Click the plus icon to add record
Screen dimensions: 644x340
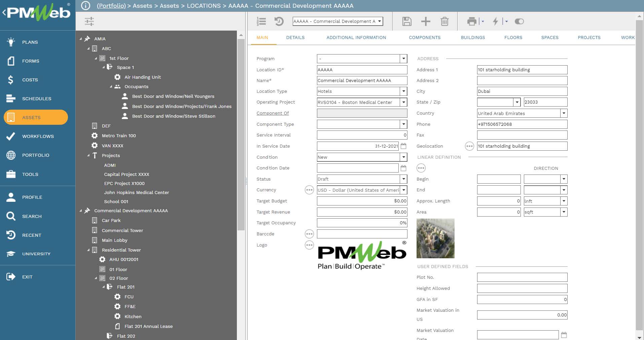pos(426,22)
